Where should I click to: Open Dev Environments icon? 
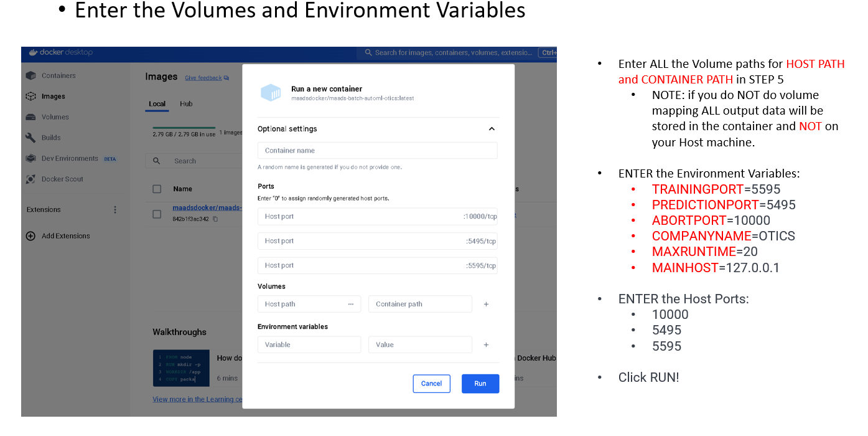click(x=30, y=158)
